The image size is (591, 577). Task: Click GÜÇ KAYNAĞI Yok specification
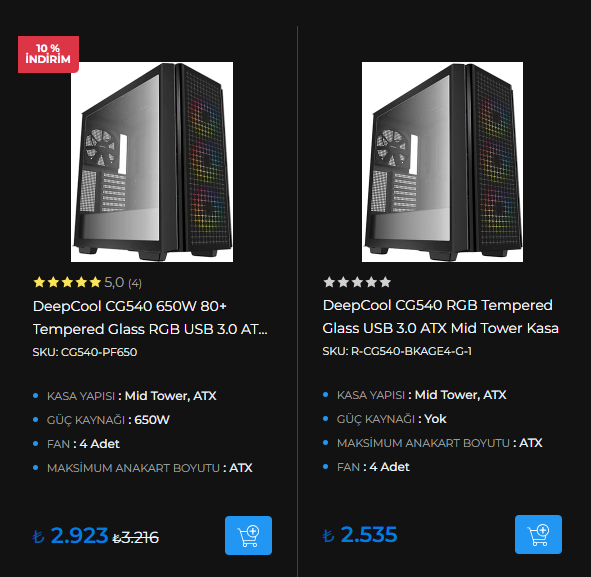tap(392, 419)
